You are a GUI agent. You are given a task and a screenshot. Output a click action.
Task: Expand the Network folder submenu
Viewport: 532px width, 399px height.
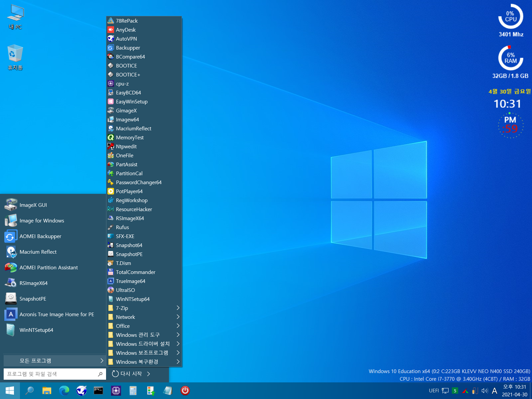[144, 317]
